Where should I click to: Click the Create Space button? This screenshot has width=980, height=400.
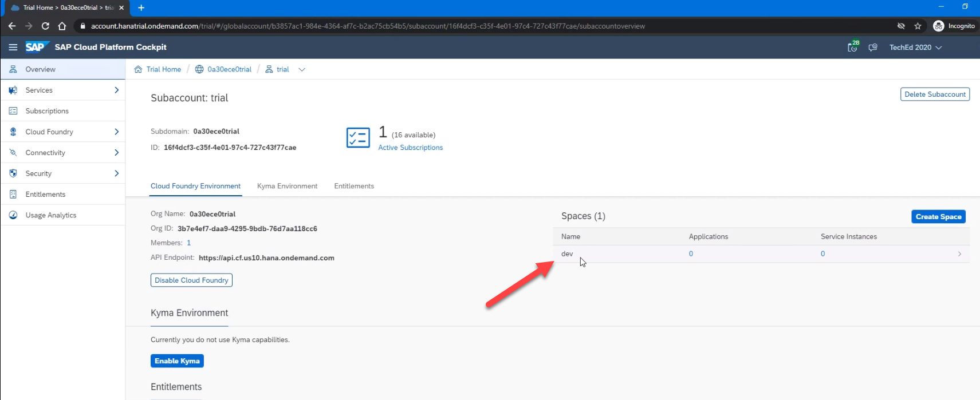[938, 217]
